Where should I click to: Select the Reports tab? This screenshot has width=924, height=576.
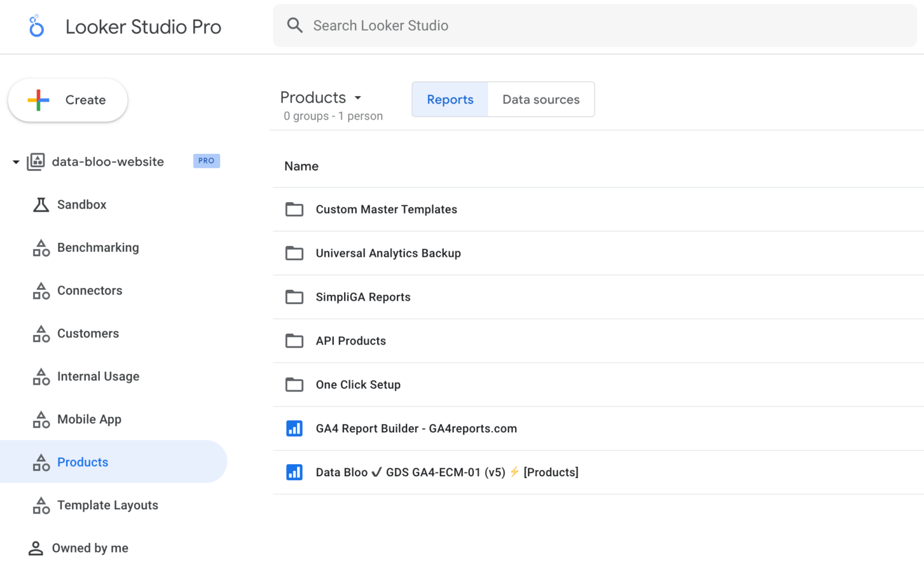pos(449,99)
